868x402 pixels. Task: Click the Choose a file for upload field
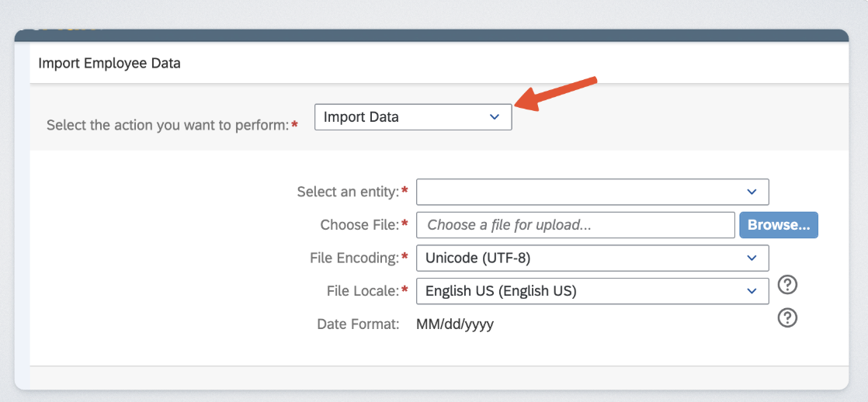click(575, 225)
